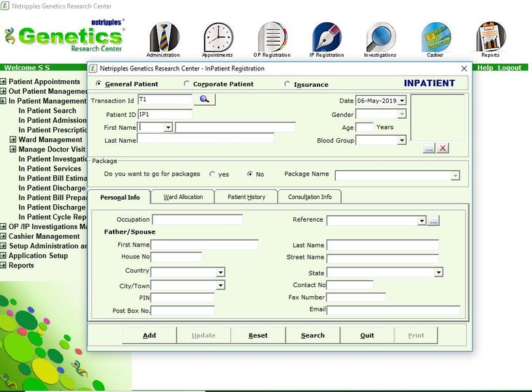
Task: Open the Blood Group dropdown
Action: 402,140
